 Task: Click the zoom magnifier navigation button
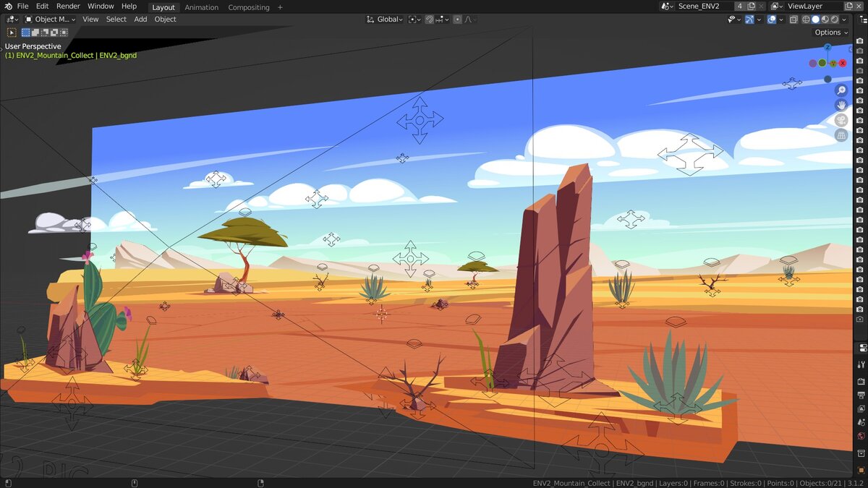coord(841,90)
